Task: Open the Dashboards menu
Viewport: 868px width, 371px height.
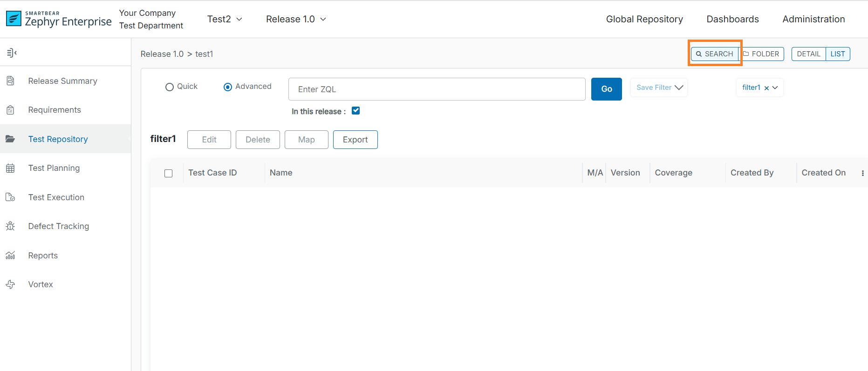Action: [x=732, y=19]
